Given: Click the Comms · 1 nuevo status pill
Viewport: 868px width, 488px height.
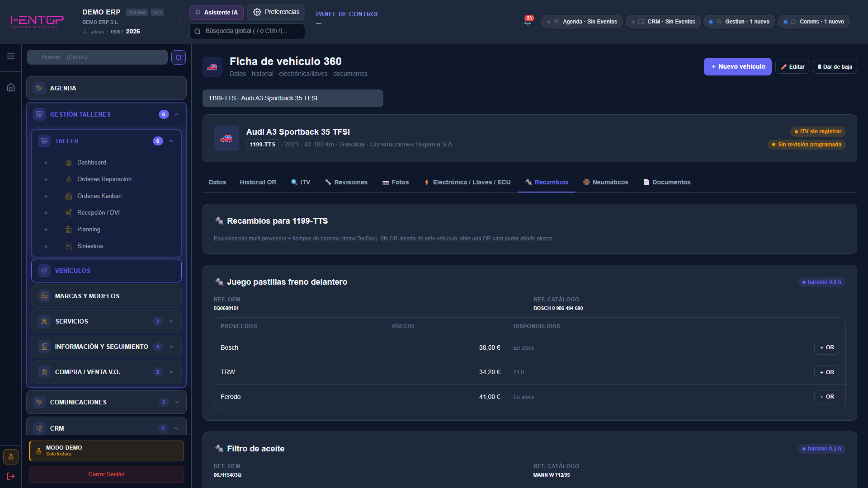Looking at the screenshot, I should coord(814,22).
